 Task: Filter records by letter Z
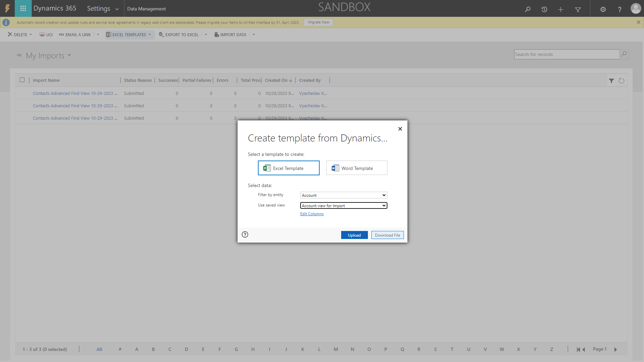tap(551, 349)
